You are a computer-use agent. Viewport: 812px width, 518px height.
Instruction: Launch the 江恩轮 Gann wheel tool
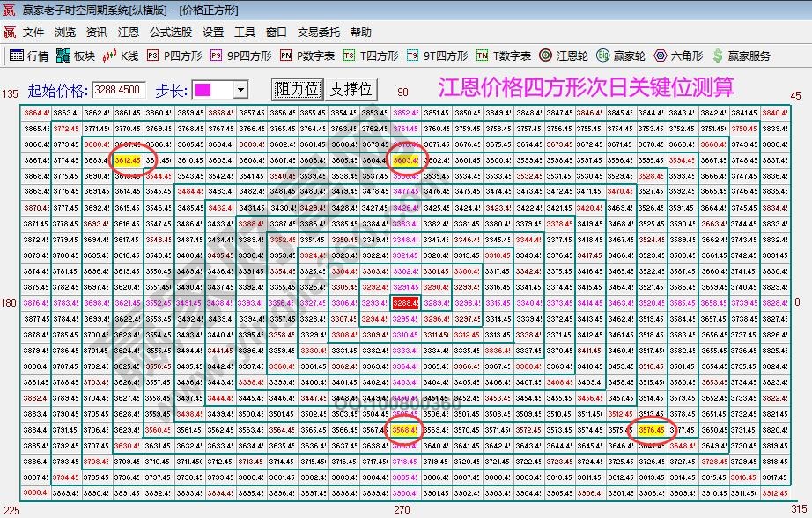tap(543, 55)
